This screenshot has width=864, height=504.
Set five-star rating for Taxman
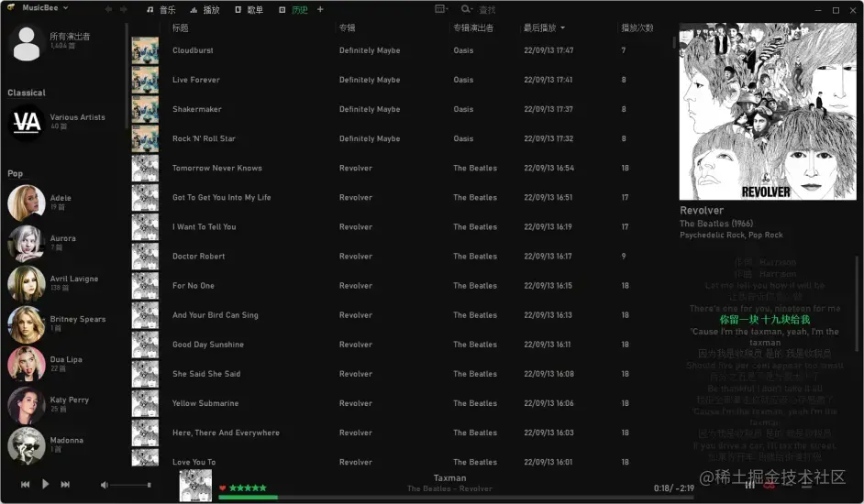[248, 488]
